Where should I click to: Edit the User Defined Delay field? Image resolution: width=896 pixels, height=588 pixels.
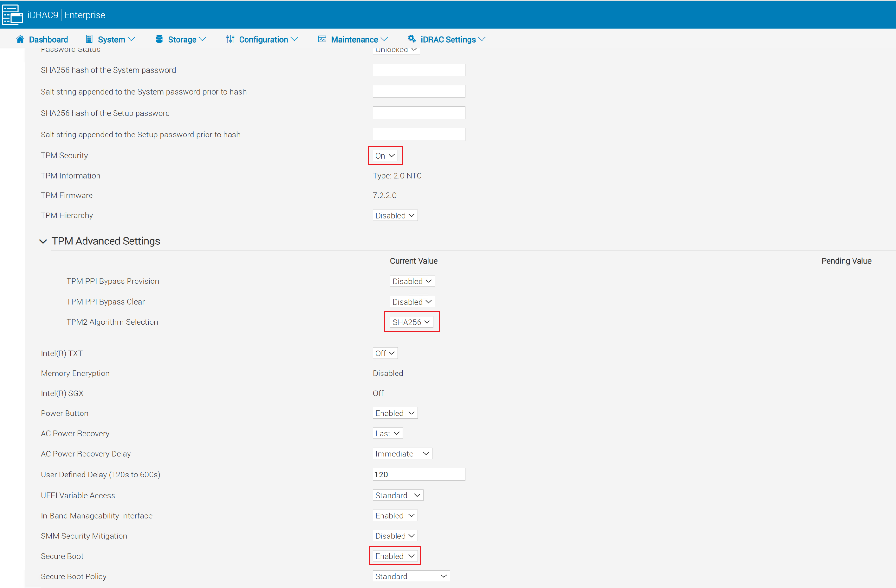[x=419, y=474]
